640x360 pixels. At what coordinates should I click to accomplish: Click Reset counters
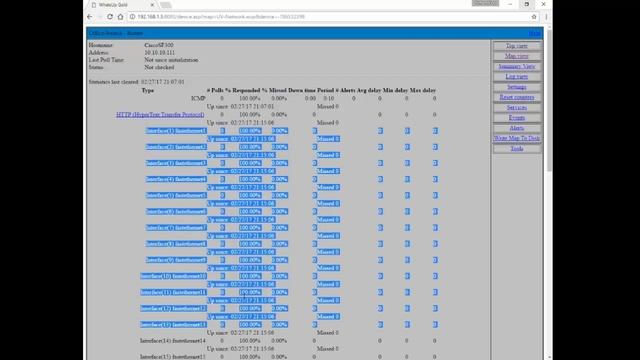point(517,97)
